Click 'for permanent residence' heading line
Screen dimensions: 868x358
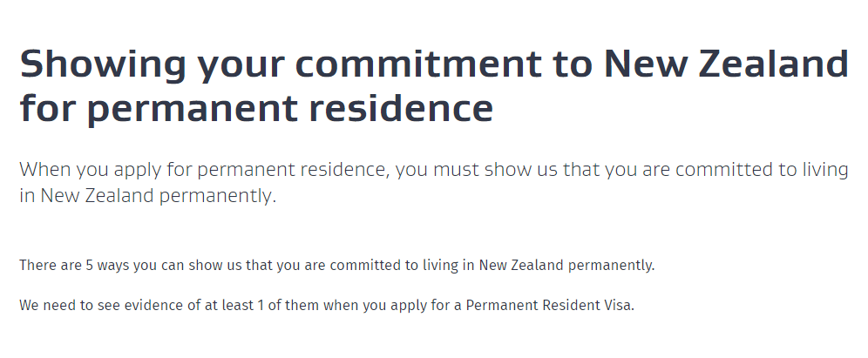tap(256, 107)
